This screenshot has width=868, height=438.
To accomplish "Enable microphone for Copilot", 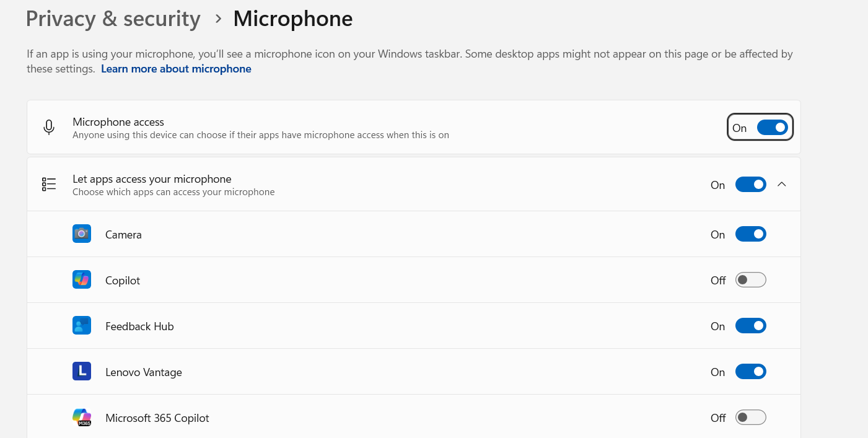I will coord(750,280).
